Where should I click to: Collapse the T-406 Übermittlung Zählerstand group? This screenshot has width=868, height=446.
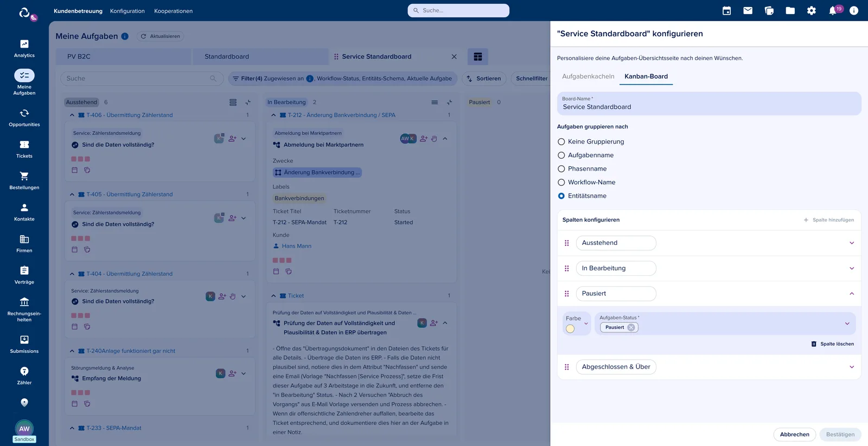(72, 115)
